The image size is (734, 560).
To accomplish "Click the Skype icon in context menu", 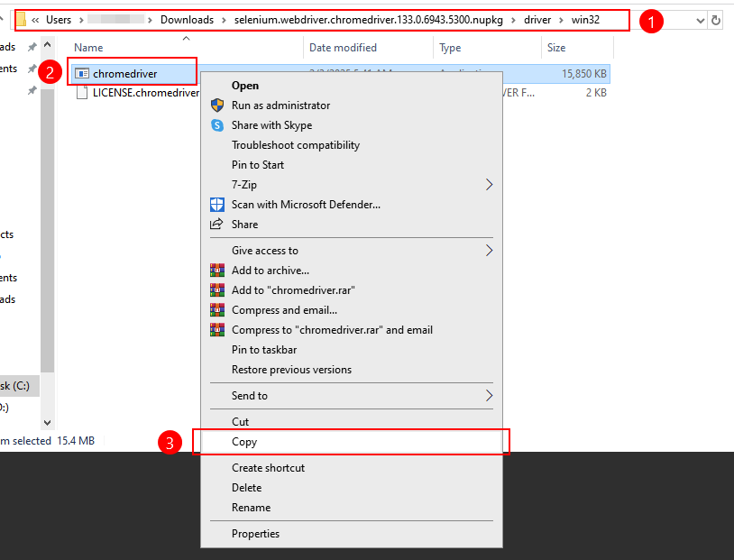I will [217, 125].
